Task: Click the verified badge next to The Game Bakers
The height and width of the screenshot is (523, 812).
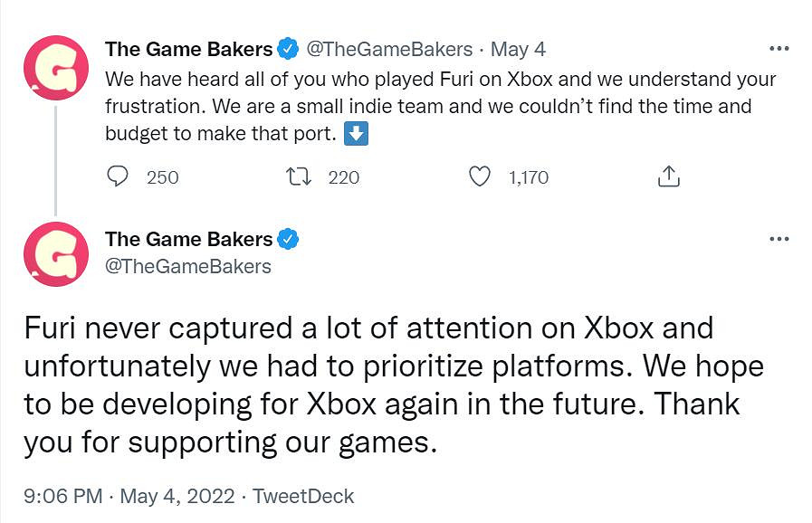Action: tap(287, 50)
